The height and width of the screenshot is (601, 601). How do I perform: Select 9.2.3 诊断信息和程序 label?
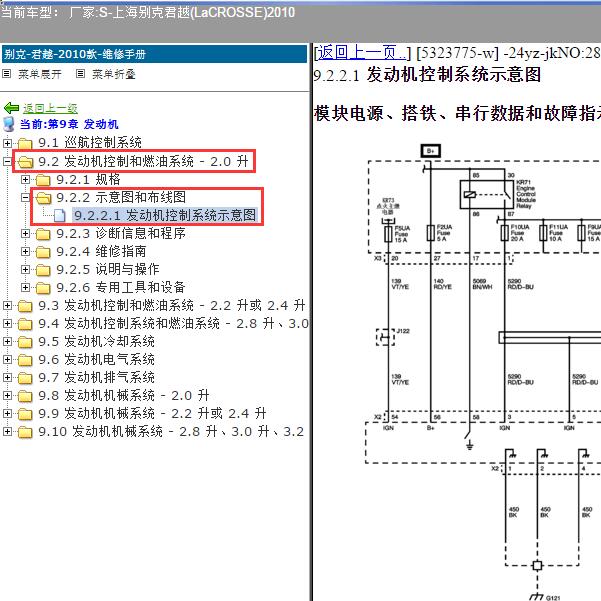tap(121, 233)
